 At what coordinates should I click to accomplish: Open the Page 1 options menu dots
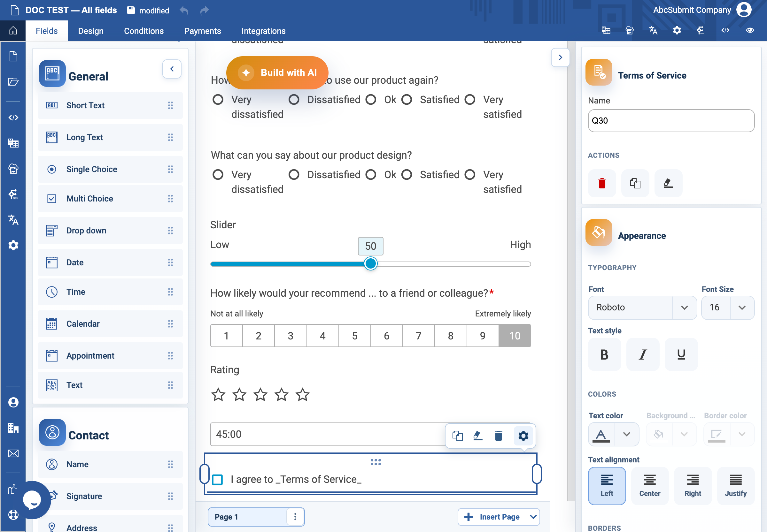point(295,517)
